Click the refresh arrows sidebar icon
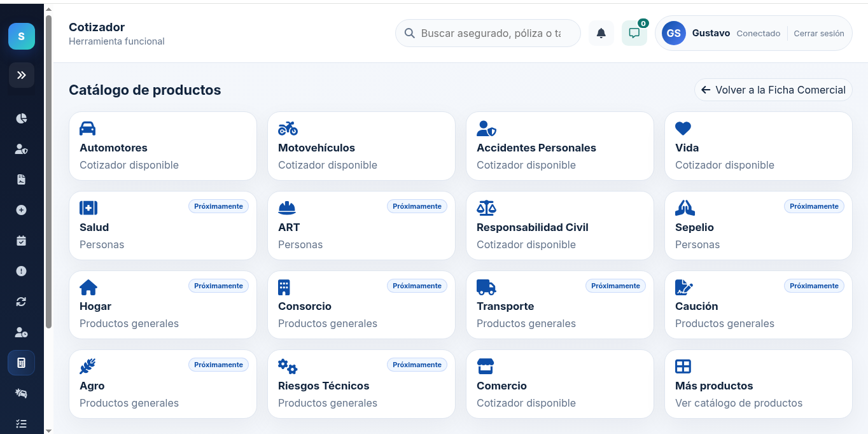 (22, 302)
